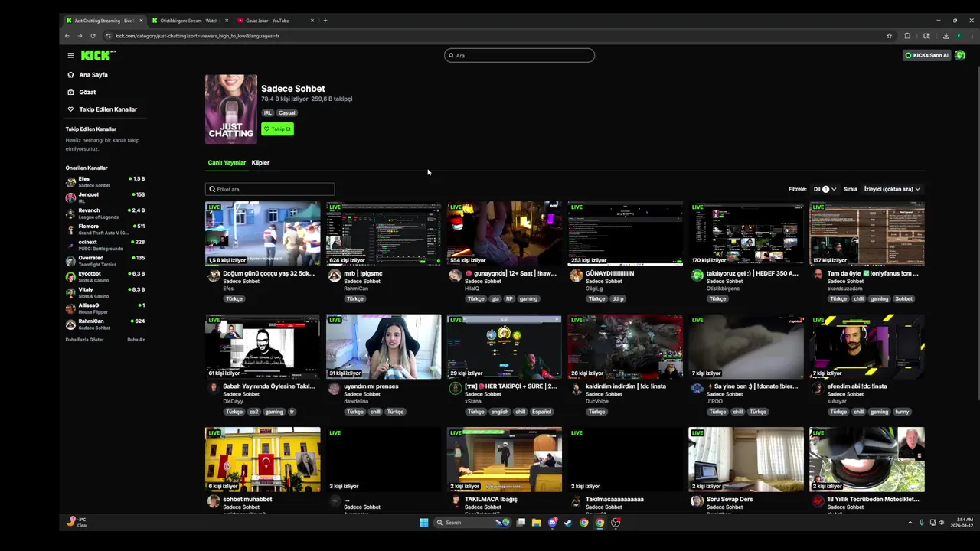The image size is (980, 551).
Task: Show hidden system tray icons chevron
Action: [x=910, y=523]
